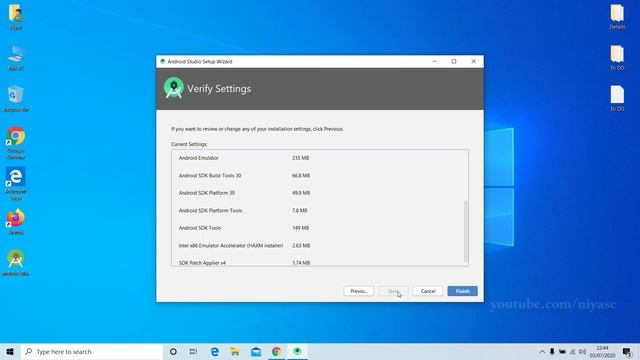Click the Previous button in wizard
This screenshot has width=640, height=360.
point(358,291)
